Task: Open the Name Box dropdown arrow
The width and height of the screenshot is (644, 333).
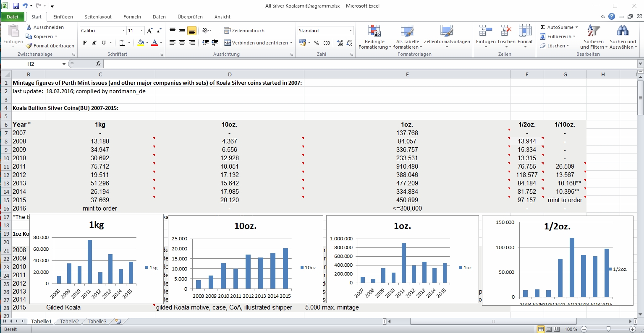Action: (x=64, y=64)
